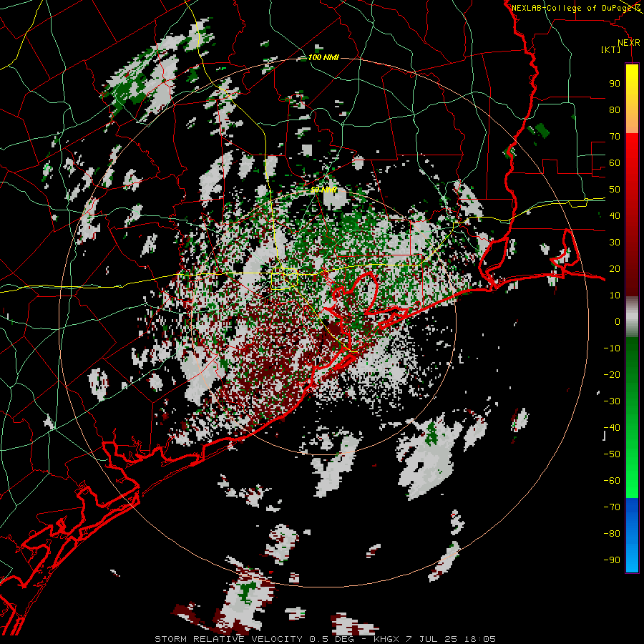Click the positive 50 value on the scale

pos(615,190)
